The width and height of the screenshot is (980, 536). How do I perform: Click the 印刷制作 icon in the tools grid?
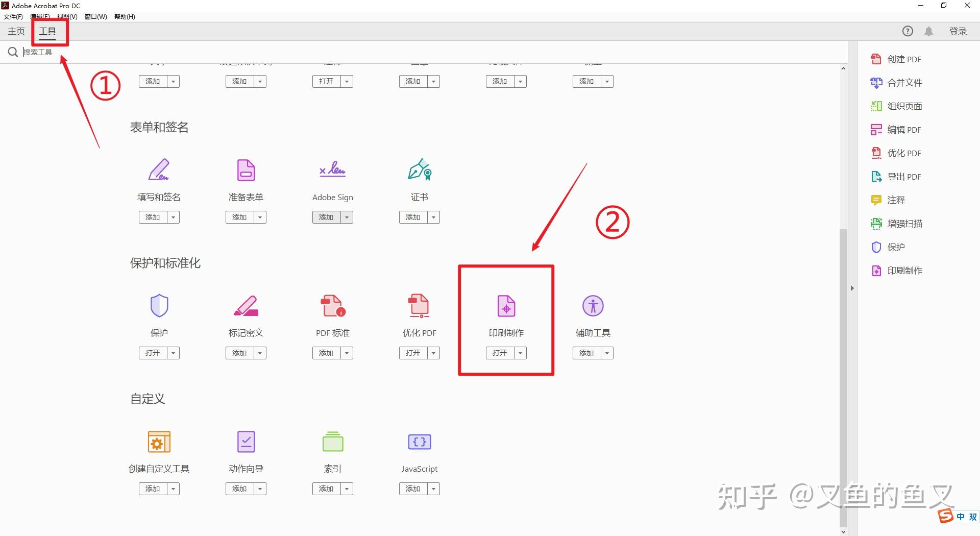coord(506,306)
